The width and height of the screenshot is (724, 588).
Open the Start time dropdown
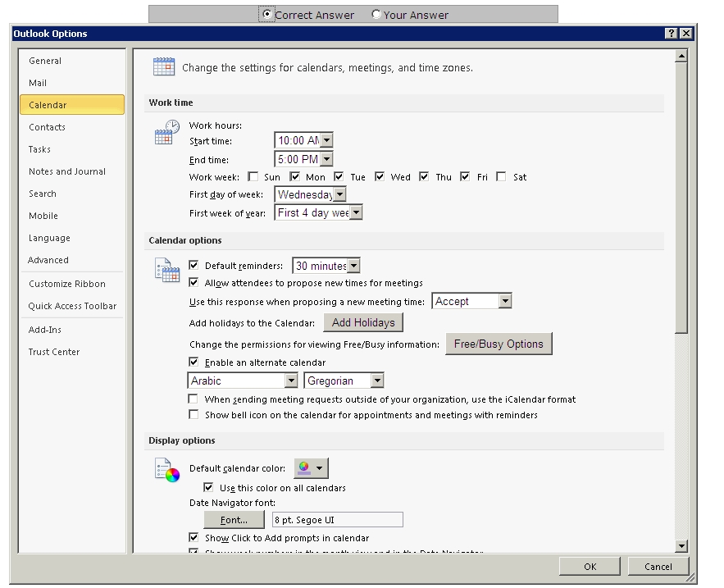[x=326, y=140]
